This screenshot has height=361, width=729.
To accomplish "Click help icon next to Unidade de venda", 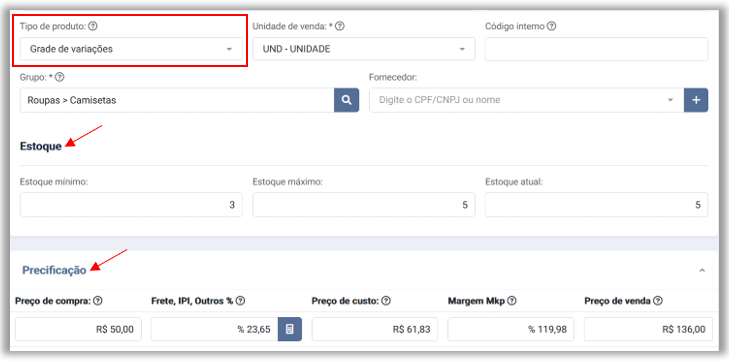I will point(340,27).
